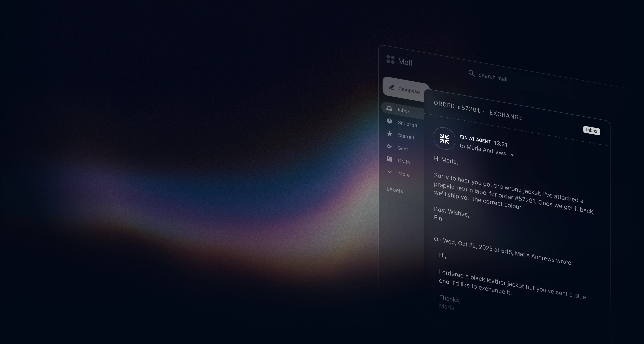Click the Starred star icon
This screenshot has width=644, height=344.
coord(389,134)
